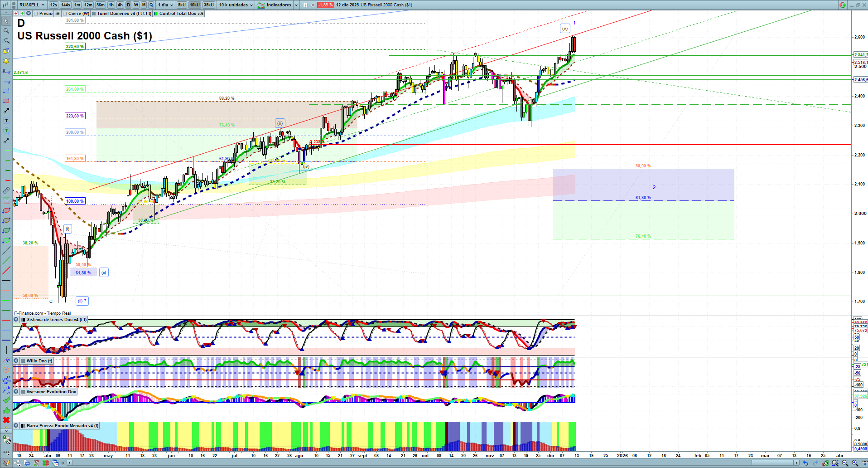Expand the 10 k unidades dropdown
The image size is (868, 468).
(x=236, y=5)
